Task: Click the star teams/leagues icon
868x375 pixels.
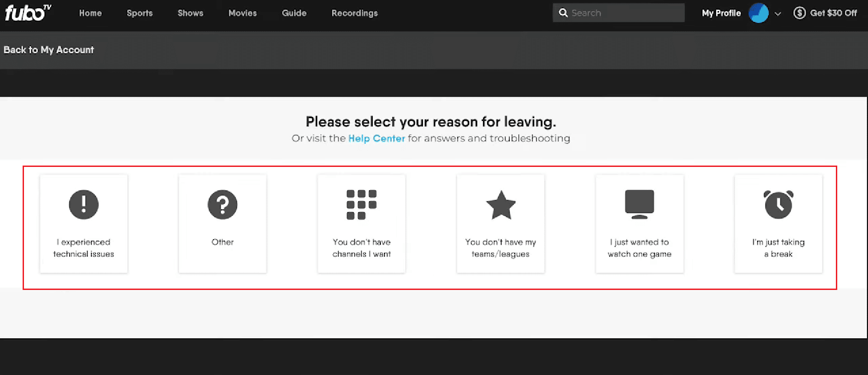Action: pyautogui.click(x=501, y=205)
